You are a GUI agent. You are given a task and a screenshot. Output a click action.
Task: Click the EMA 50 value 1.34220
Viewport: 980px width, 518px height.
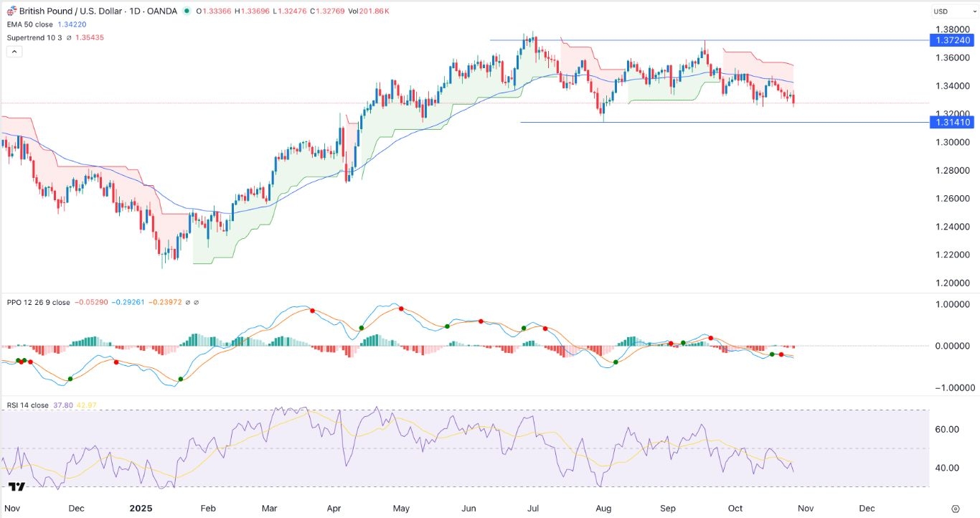click(72, 24)
